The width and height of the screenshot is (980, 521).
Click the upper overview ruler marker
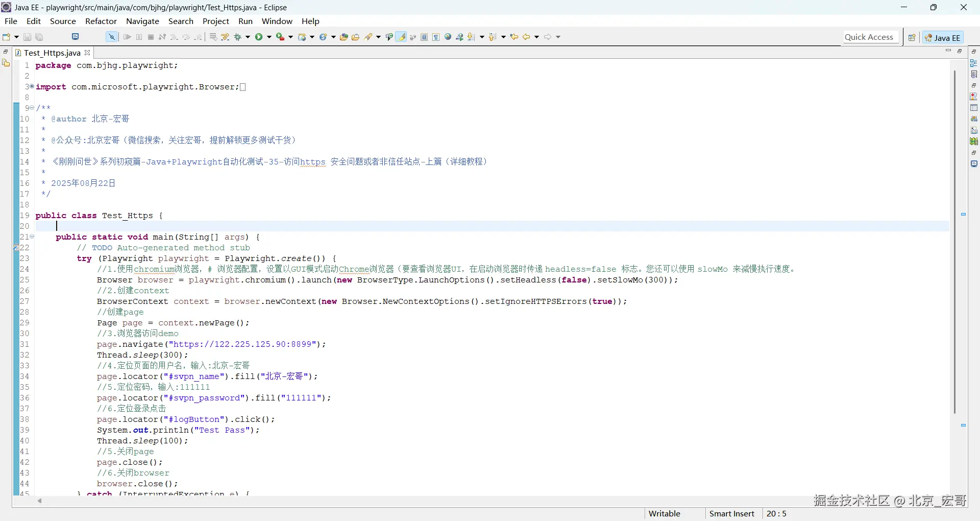[x=963, y=215]
